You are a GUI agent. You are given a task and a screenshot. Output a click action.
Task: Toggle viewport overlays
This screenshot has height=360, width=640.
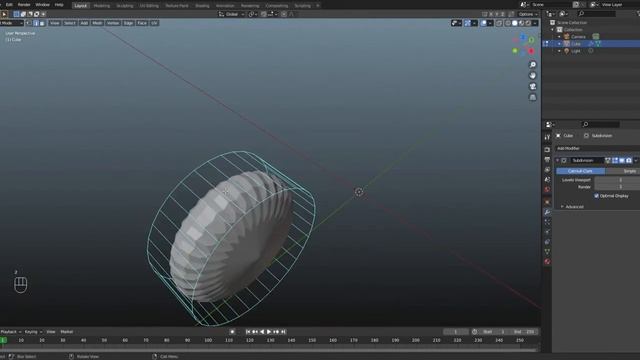pyautogui.click(x=483, y=23)
